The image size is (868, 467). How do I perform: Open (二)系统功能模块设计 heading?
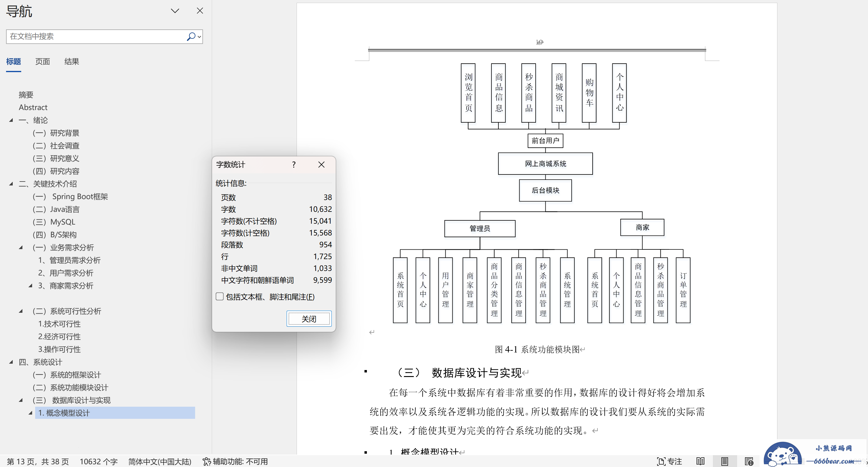70,388
